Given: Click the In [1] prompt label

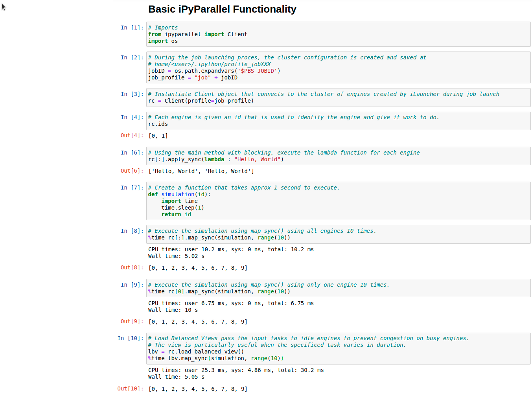Looking at the screenshot, I should coord(132,28).
